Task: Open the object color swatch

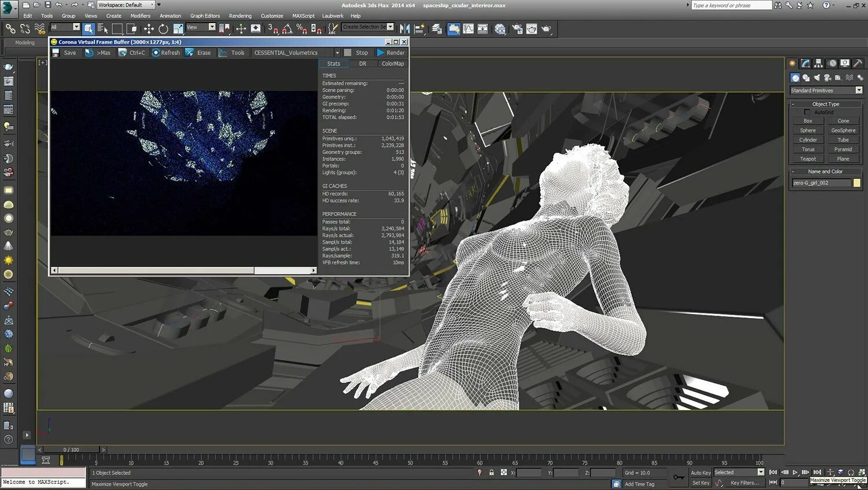Action: click(857, 183)
